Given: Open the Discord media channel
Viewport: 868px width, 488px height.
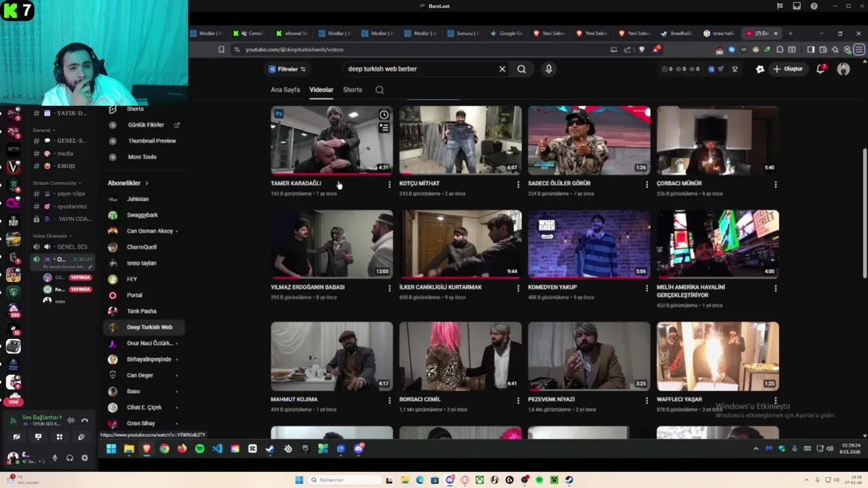Looking at the screenshot, I should (x=62, y=153).
